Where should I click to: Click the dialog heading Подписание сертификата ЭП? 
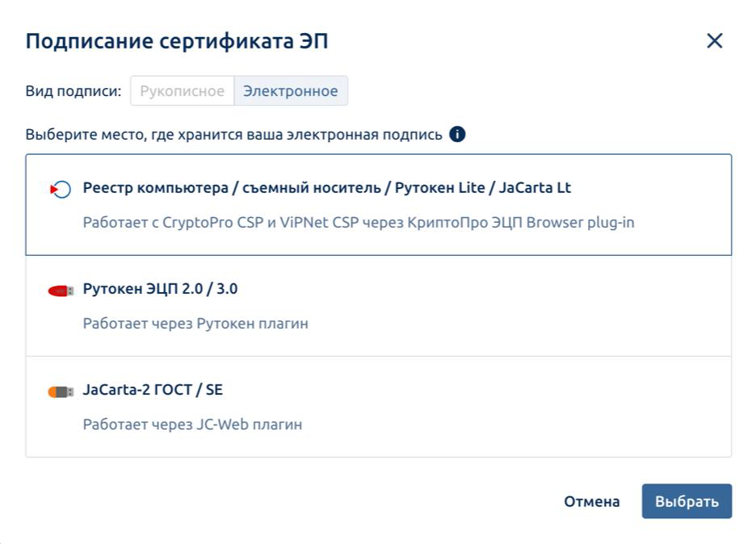[177, 41]
